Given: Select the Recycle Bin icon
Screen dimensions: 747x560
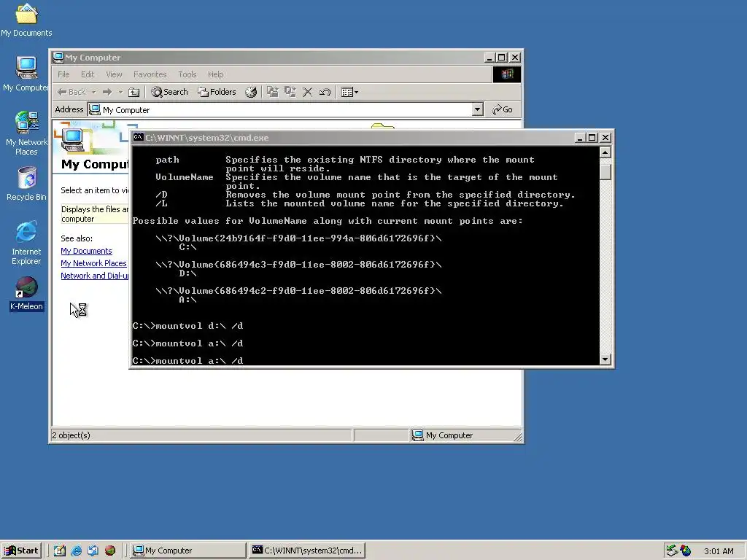Looking at the screenshot, I should [26, 183].
